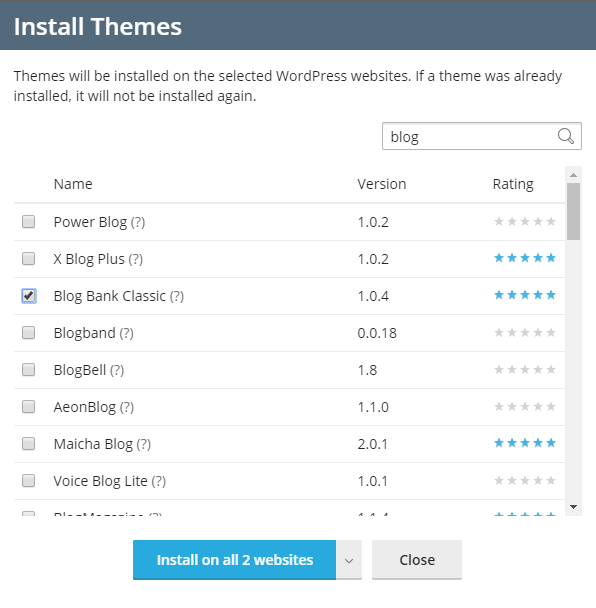Image resolution: width=596 pixels, height=608 pixels.
Task: Open the (?) help for X Blog Plus
Action: (x=135, y=259)
